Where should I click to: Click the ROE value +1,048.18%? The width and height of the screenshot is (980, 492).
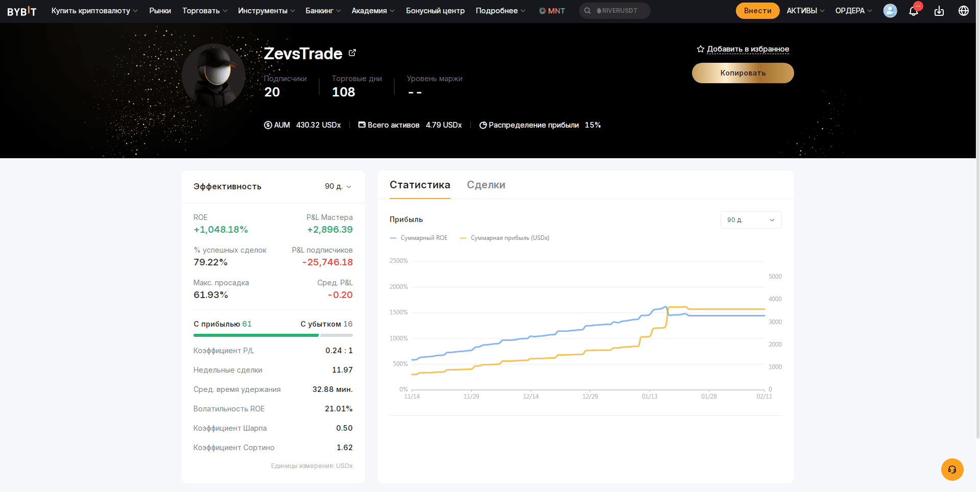coord(221,230)
